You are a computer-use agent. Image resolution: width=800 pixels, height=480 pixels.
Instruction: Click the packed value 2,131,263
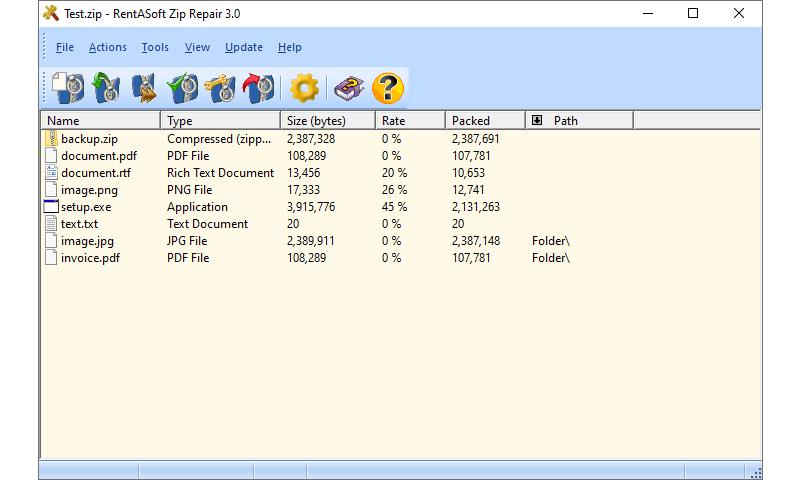[x=476, y=207]
